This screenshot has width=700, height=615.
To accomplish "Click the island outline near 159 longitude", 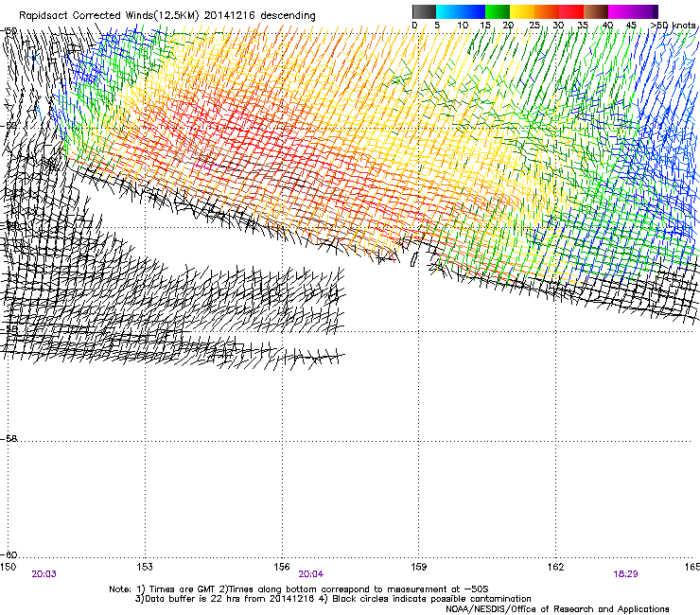I will tap(413, 259).
